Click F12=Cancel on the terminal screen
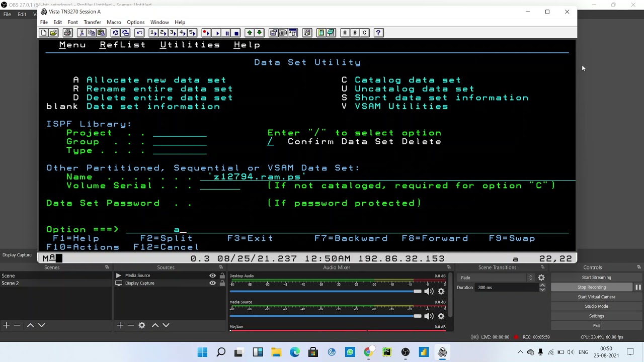Screen dimensions: 644x362 166,247
